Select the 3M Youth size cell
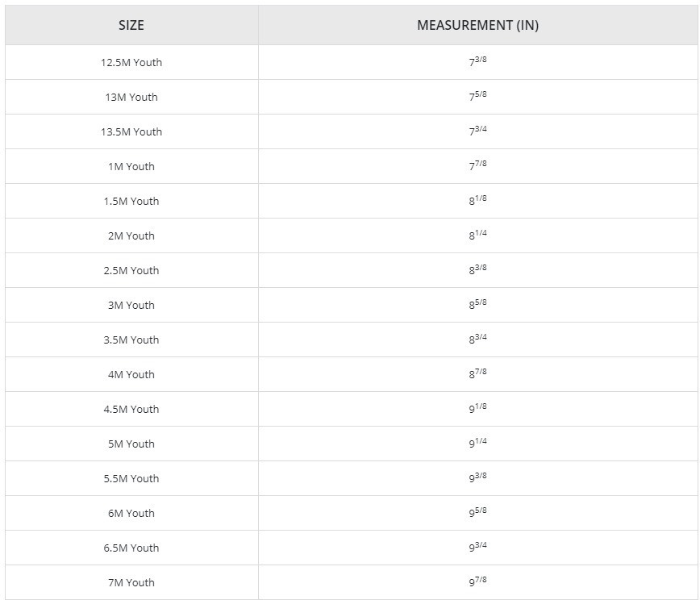700x600 pixels. [x=131, y=305]
